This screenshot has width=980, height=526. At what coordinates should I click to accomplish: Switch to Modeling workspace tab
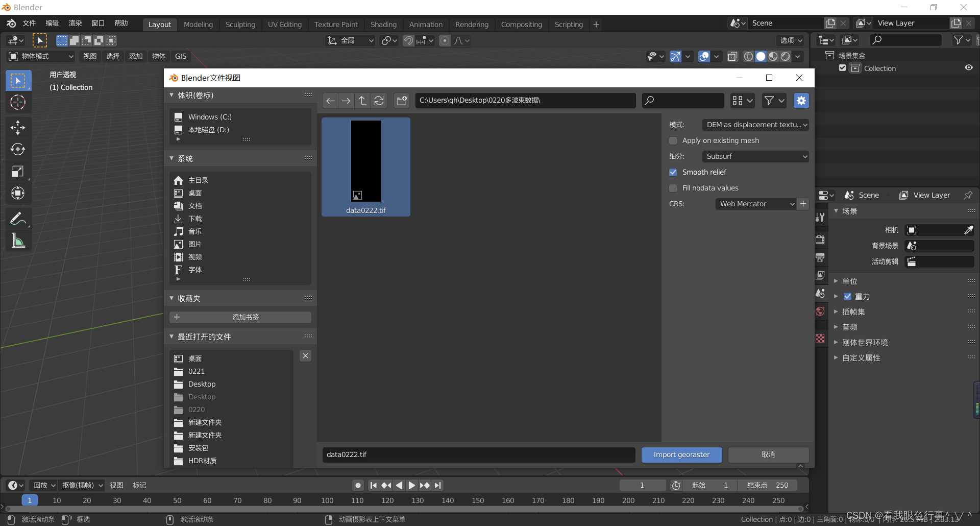tap(198, 24)
